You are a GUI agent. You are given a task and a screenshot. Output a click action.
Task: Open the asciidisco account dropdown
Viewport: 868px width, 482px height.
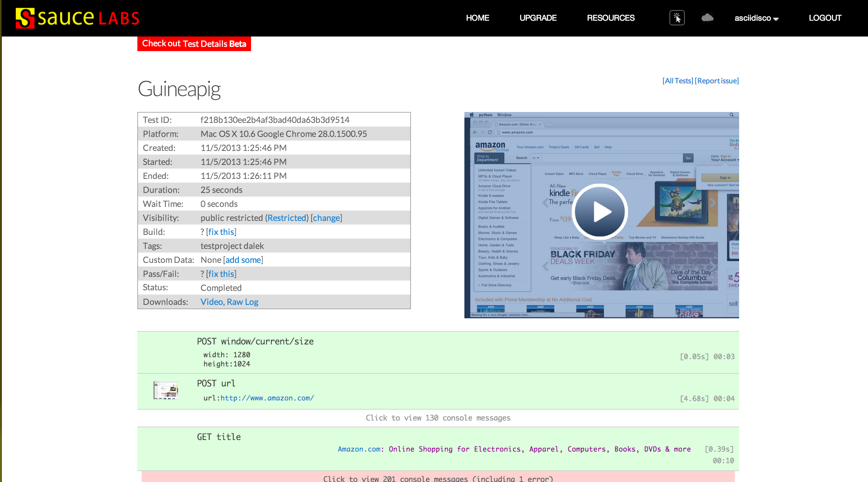coord(756,18)
